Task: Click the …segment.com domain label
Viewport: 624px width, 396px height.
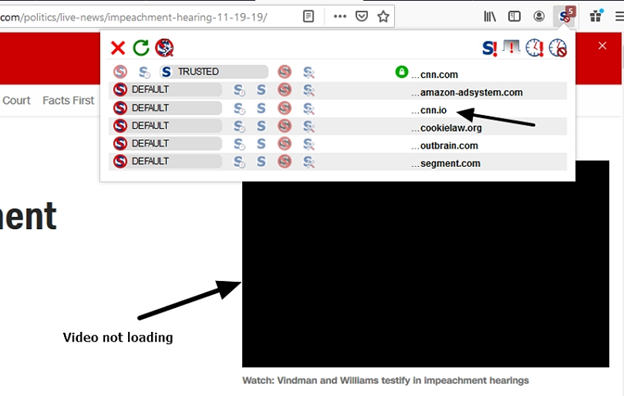Action: pos(446,164)
